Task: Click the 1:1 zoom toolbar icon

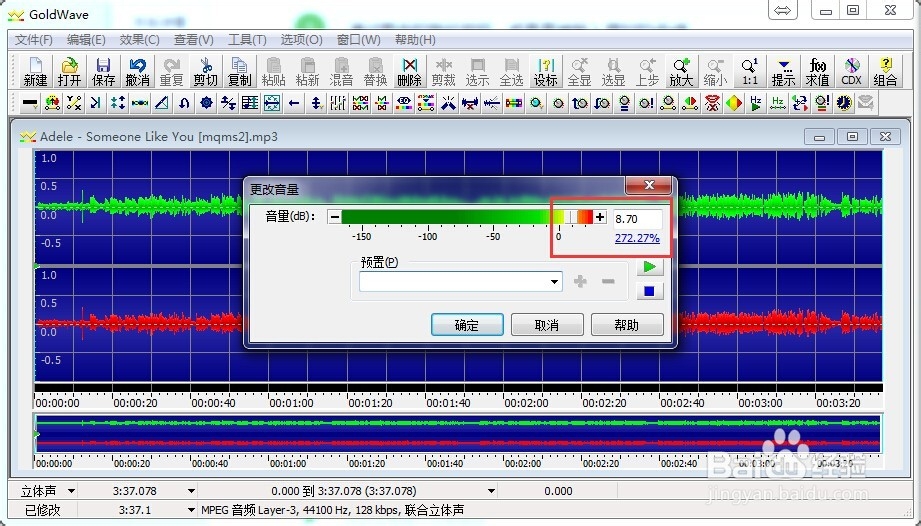Action: tap(751, 72)
